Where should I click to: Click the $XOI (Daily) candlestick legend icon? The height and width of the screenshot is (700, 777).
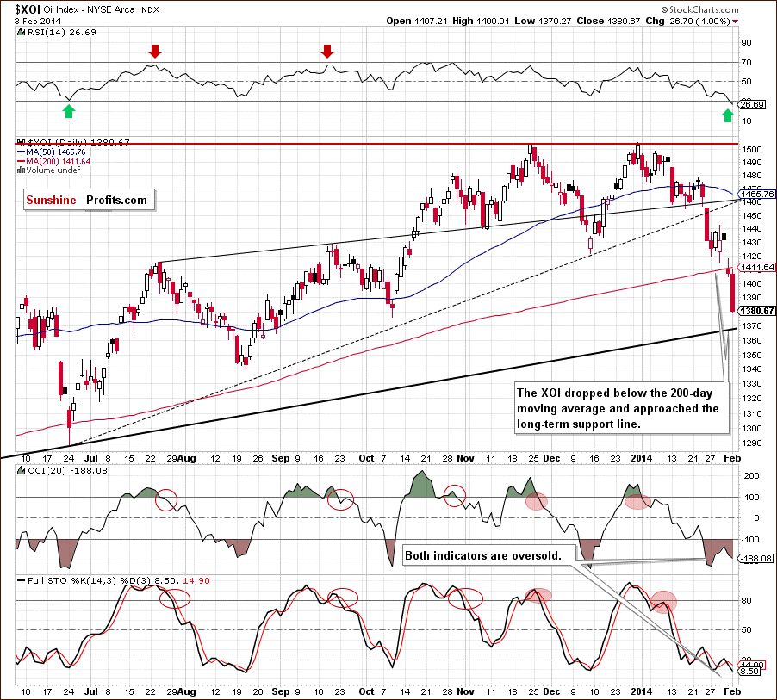click(x=21, y=142)
